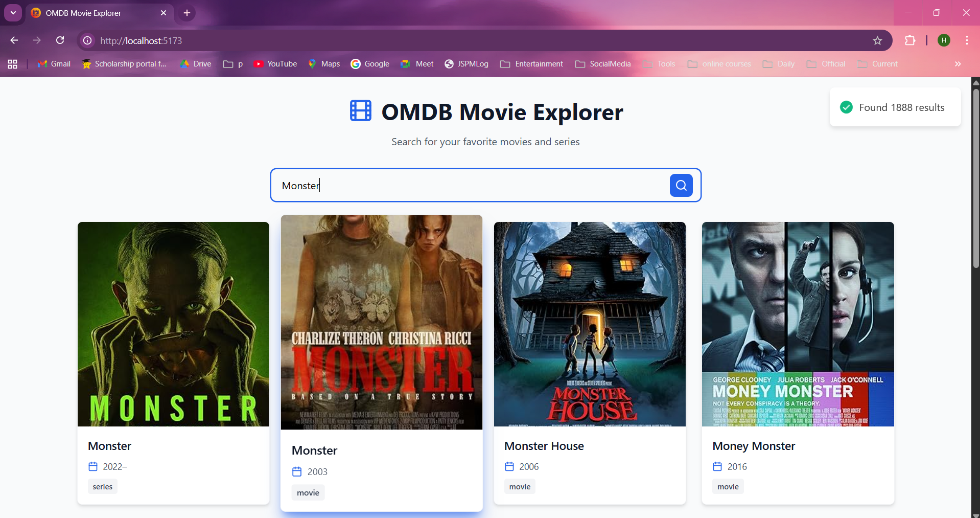The width and height of the screenshot is (980, 518).
Task: Open the Monster 2022 series poster
Action: (173, 324)
